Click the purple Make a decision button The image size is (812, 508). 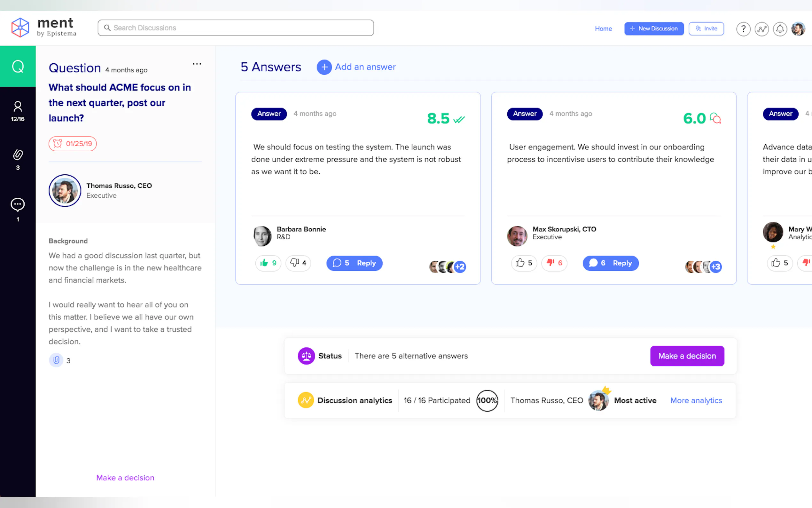tap(687, 356)
